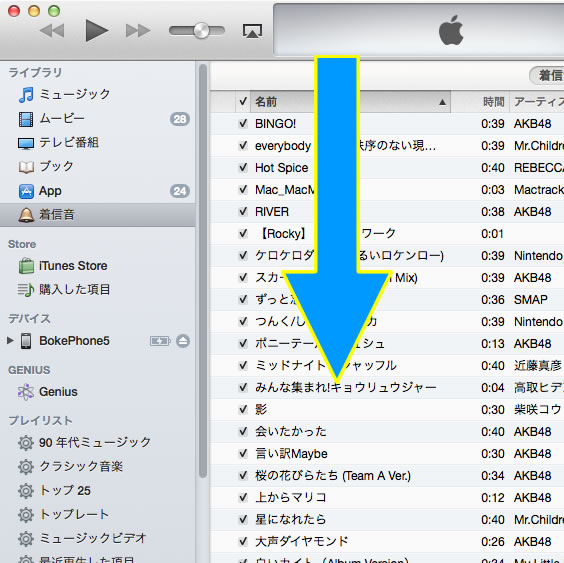Uncheck the everybody ringtone checkbox

click(x=243, y=146)
